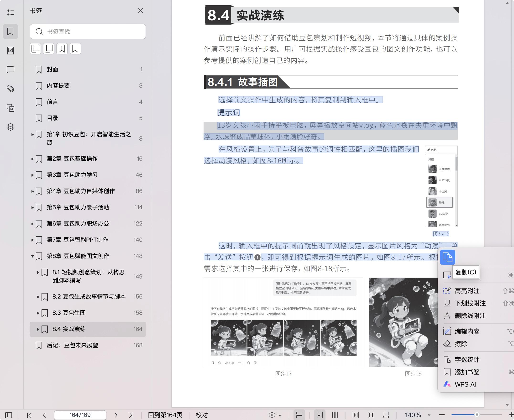This screenshot has height=420, width=514.
Task: Open eye-protection mode dropdown arrow
Action: (280, 415)
